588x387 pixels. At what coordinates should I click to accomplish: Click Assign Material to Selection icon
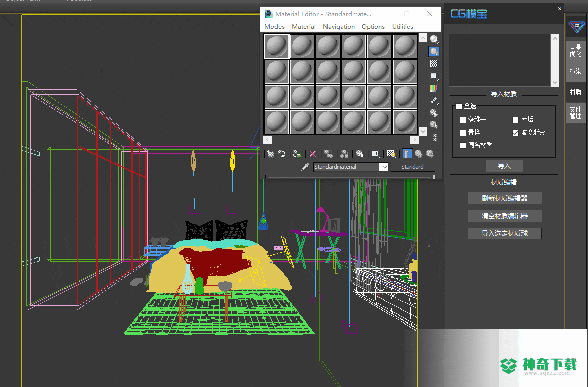297,154
